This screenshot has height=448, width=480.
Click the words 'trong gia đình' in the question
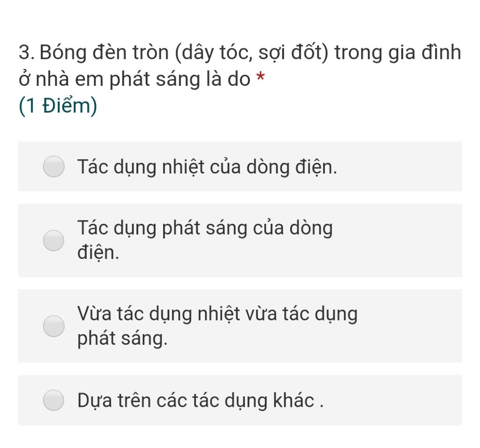tap(397, 53)
